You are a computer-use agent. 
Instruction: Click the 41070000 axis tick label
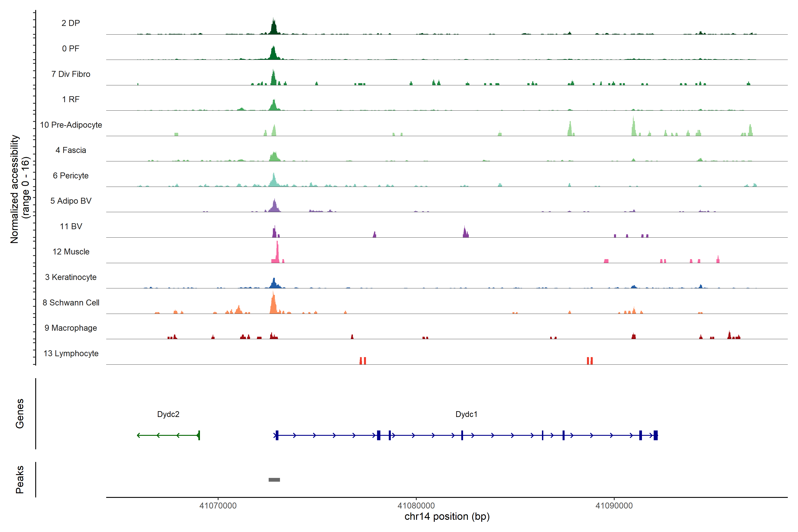point(218,506)
